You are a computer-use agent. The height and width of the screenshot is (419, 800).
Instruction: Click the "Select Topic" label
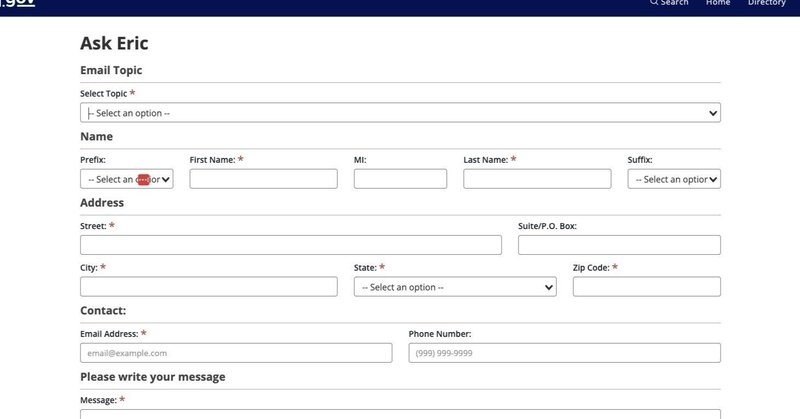104,94
